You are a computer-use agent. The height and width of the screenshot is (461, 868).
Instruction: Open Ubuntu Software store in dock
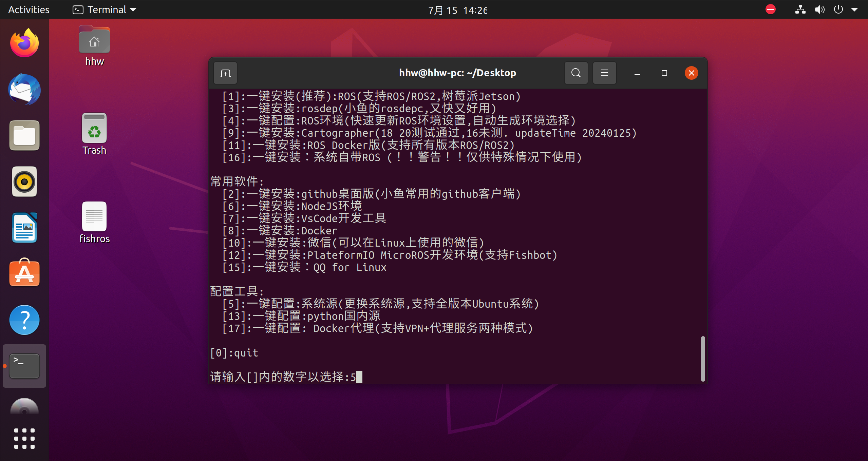[24, 272]
